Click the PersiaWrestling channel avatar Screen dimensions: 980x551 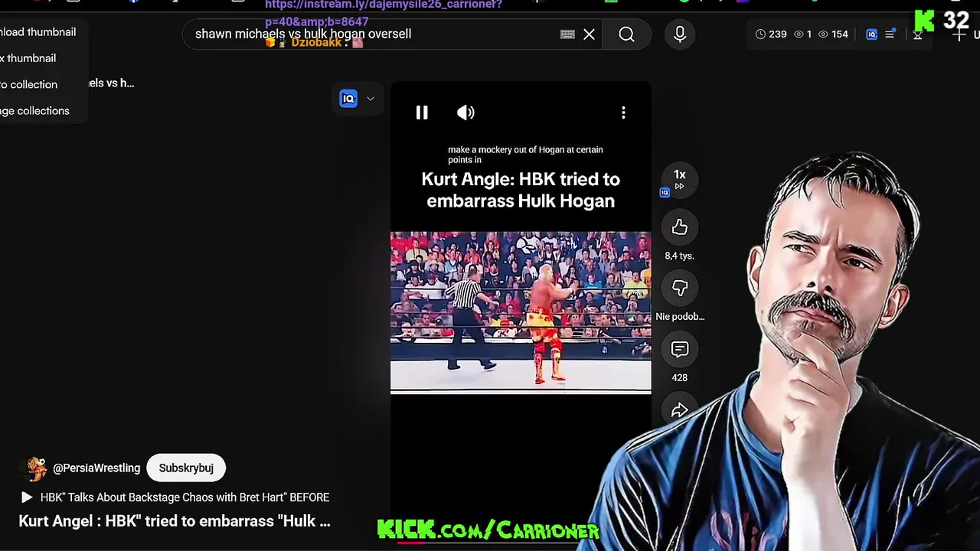pos(33,468)
